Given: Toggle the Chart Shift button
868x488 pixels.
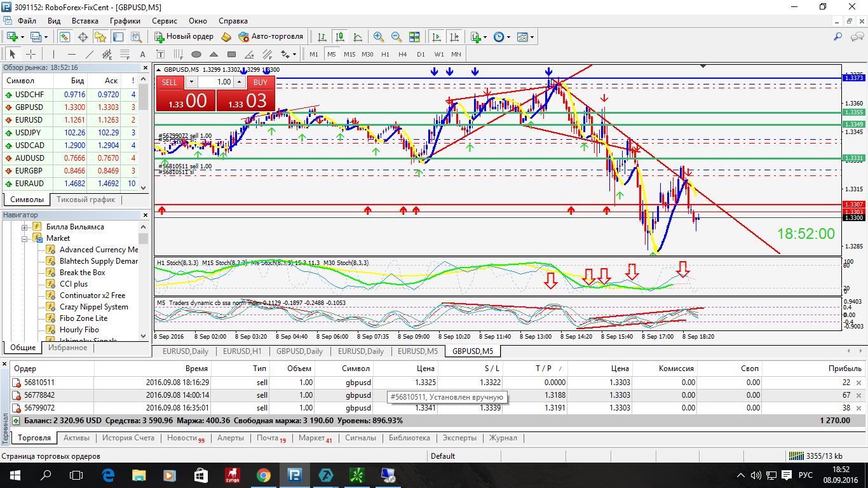Looking at the screenshot, I should (454, 37).
